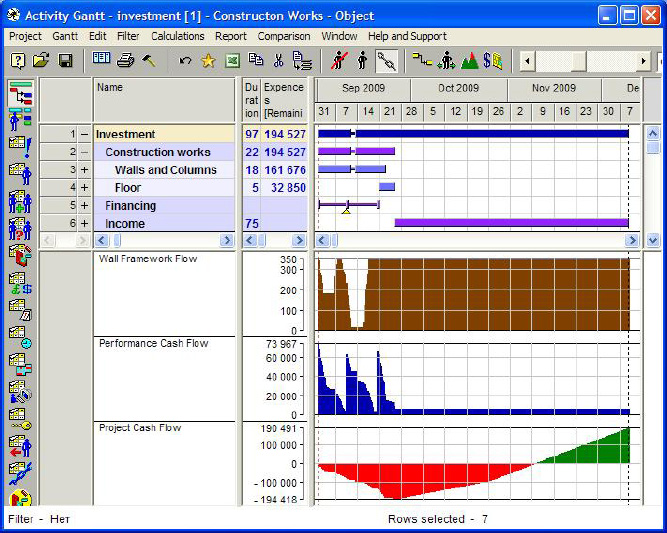Click the Gantt chart horizontal scroll right arrow
Screen dimensions: 667x533
coord(632,241)
